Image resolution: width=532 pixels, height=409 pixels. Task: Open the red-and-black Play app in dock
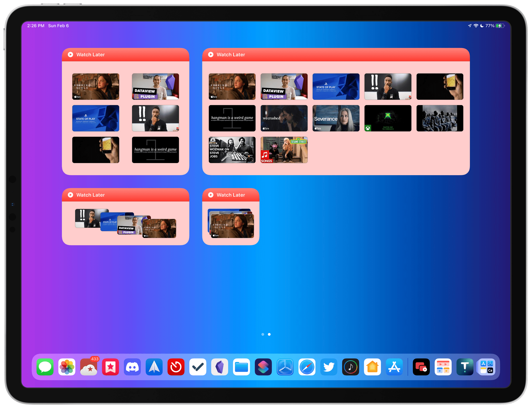click(421, 367)
